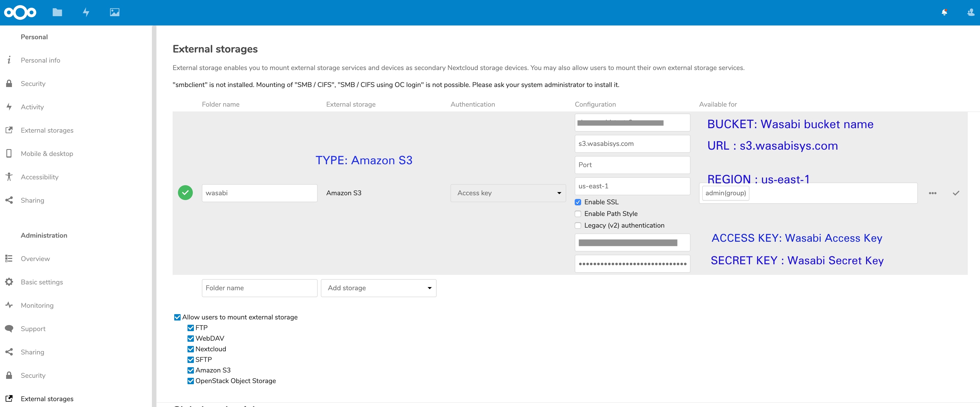
Task: Enable Enable Path Style checkbox
Action: point(577,214)
